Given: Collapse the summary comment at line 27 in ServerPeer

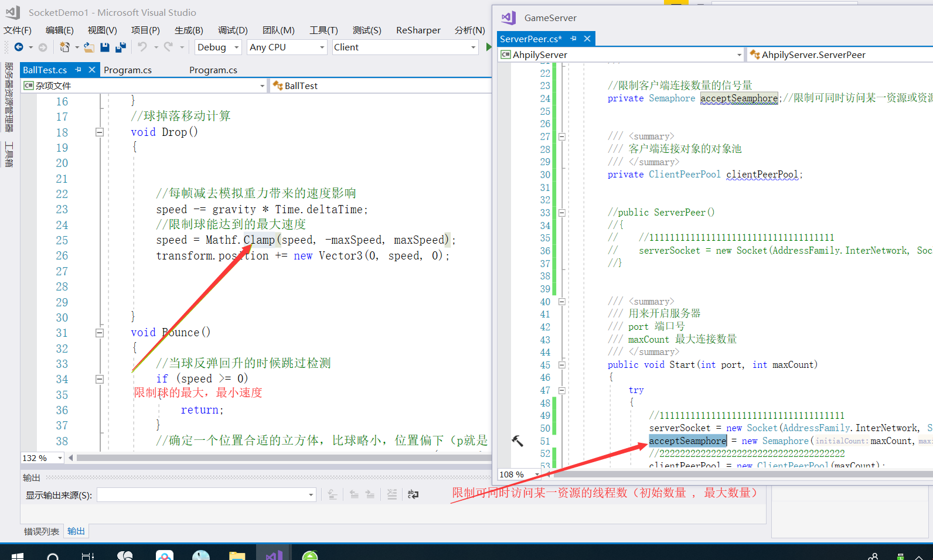Looking at the screenshot, I should [x=561, y=136].
